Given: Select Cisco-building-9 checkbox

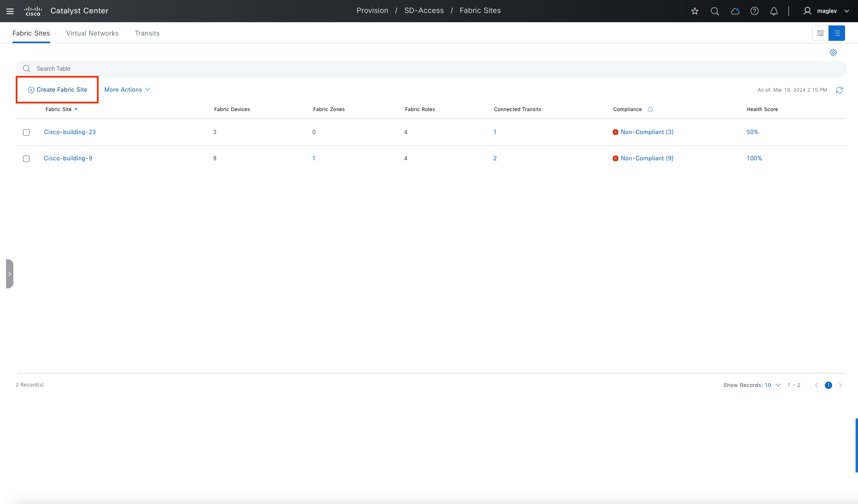Looking at the screenshot, I should tap(26, 159).
